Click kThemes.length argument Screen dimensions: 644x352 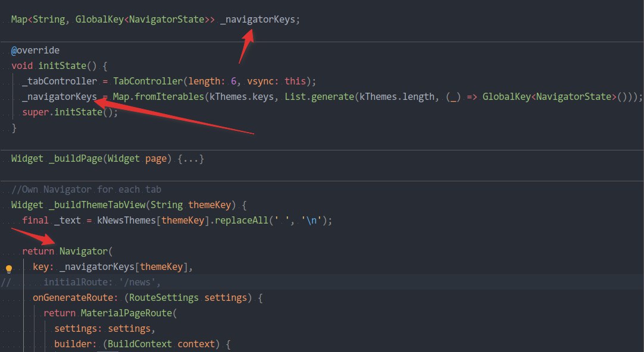(x=397, y=97)
